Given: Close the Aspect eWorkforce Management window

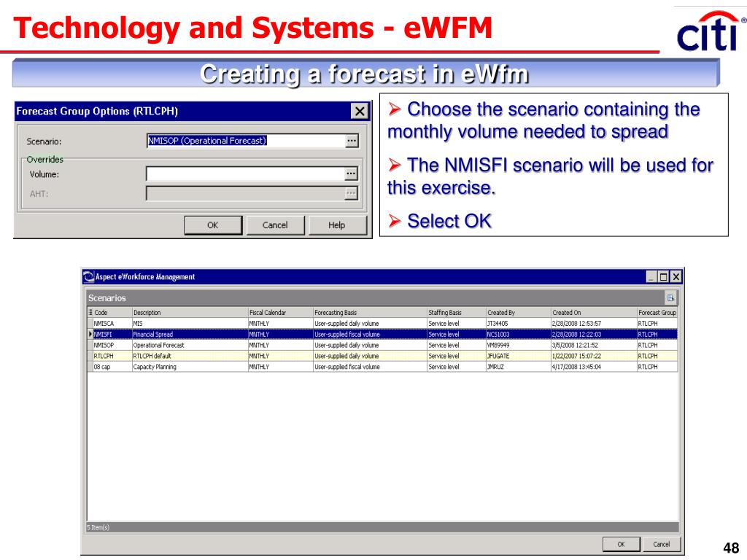Looking at the screenshot, I should point(676,276).
